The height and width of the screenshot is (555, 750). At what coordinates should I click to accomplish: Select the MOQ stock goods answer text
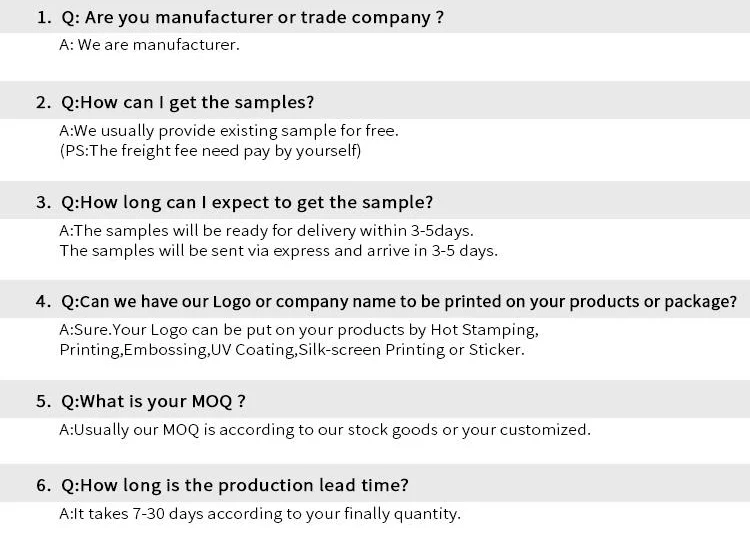[325, 430]
